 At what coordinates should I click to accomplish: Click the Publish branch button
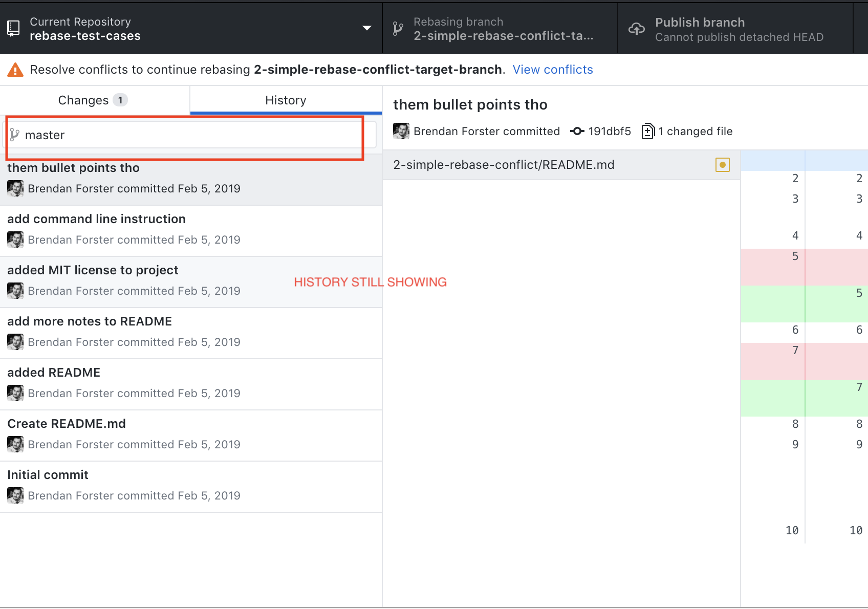pos(700,28)
